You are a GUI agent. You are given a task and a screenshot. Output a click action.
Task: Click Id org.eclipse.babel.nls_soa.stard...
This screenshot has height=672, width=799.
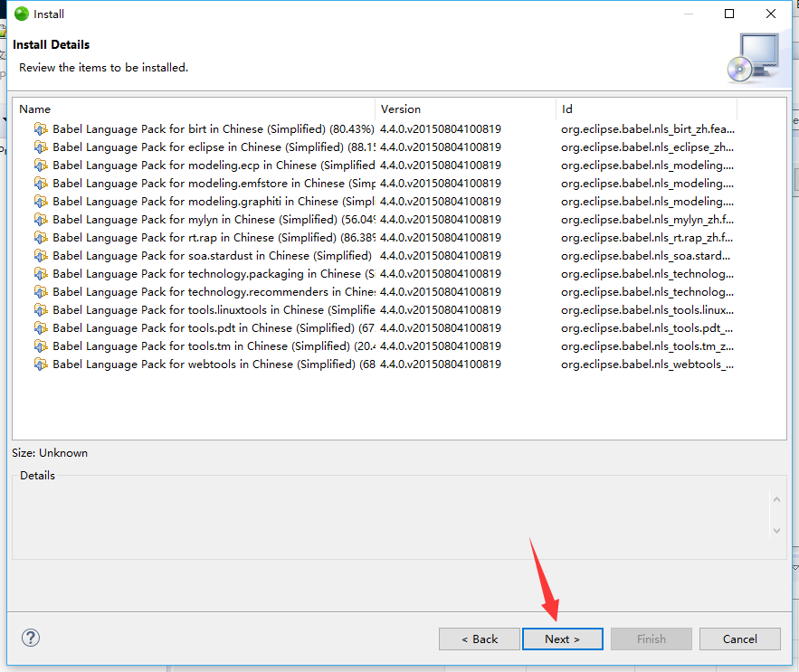(x=645, y=256)
